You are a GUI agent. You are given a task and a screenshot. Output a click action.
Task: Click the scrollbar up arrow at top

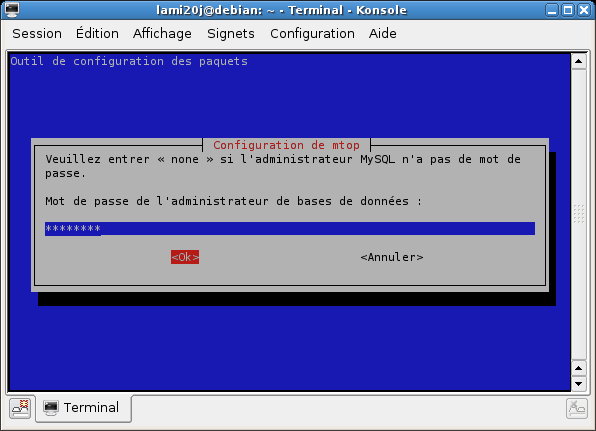(579, 62)
